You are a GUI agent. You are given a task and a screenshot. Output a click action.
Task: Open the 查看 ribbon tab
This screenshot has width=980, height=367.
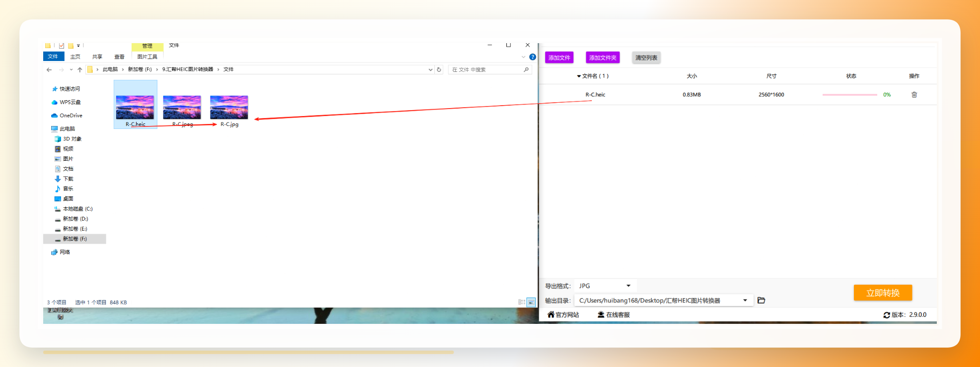[120, 57]
